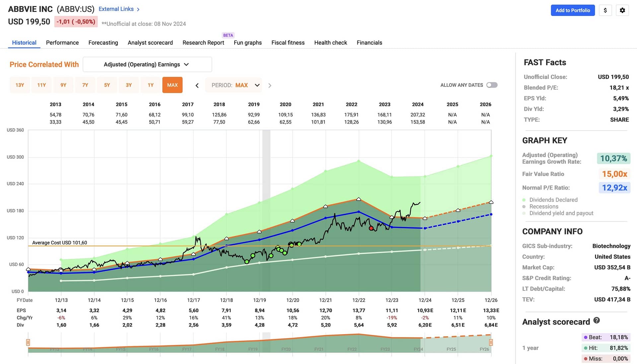Click Add to Portfolio button
This screenshot has width=637, height=364.
click(x=573, y=10)
